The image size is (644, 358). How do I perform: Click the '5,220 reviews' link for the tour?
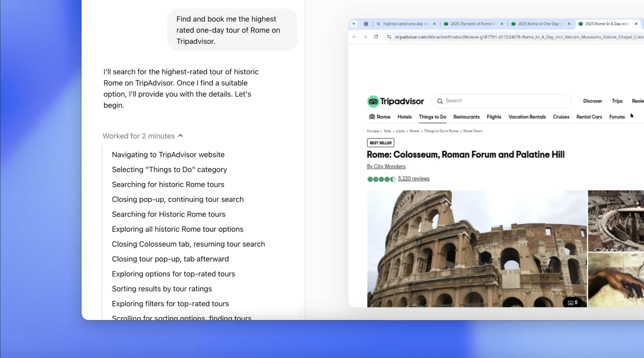tap(413, 178)
